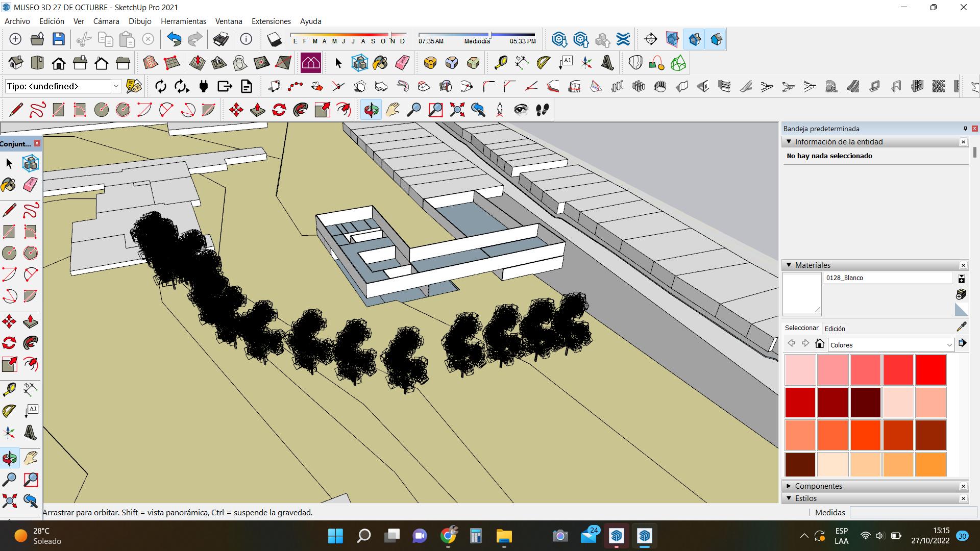Activate the Push/Pull tool in top toolbar
The image size is (980, 551).
[258, 110]
